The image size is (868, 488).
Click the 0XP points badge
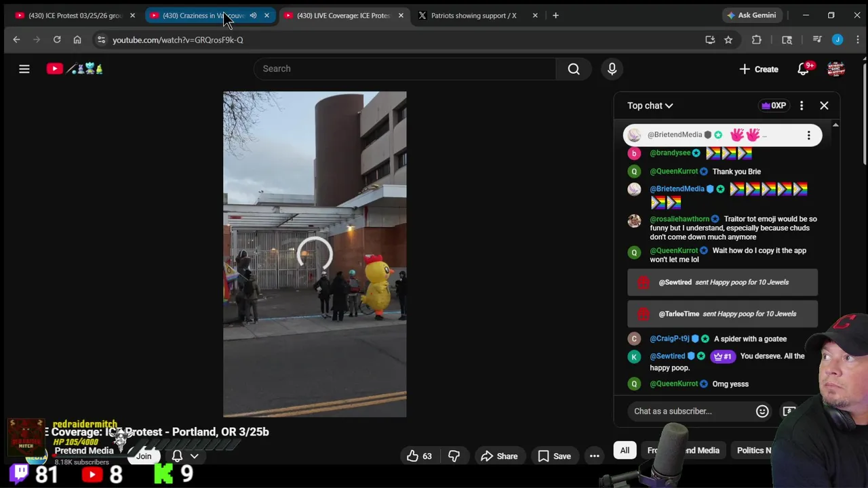(774, 106)
